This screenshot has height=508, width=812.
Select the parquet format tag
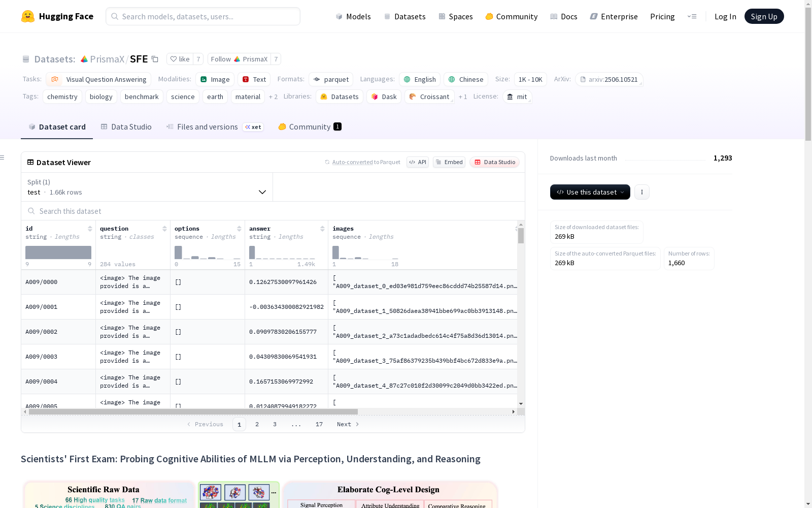click(331, 79)
